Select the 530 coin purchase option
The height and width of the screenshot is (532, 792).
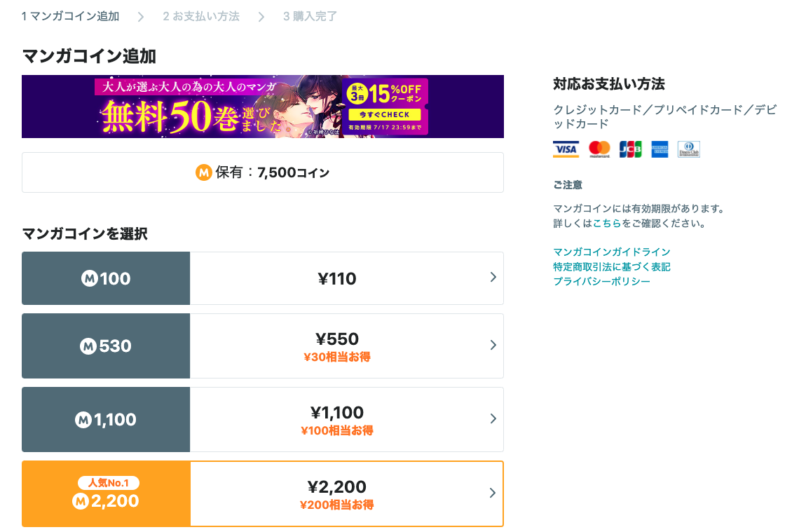click(x=262, y=346)
